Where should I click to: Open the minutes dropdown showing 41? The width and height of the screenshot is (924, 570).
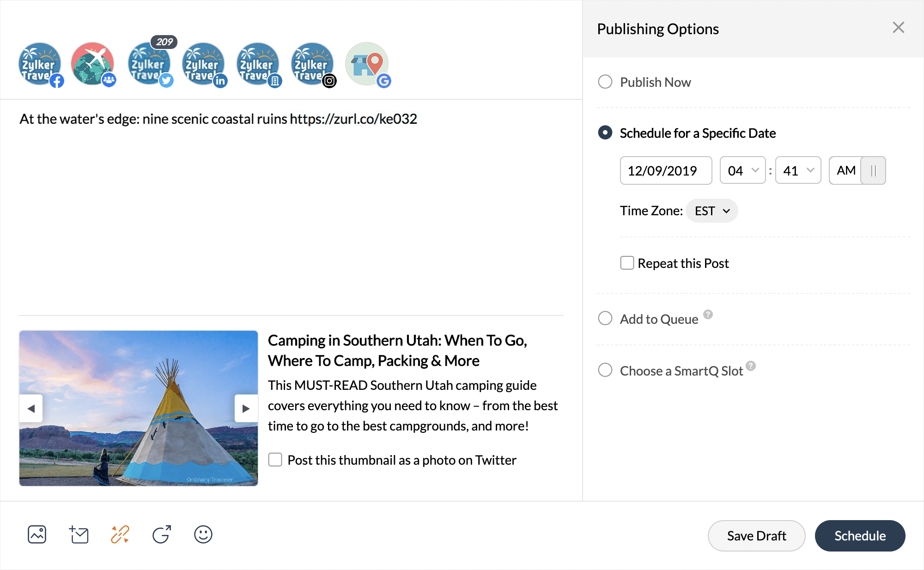click(x=798, y=170)
